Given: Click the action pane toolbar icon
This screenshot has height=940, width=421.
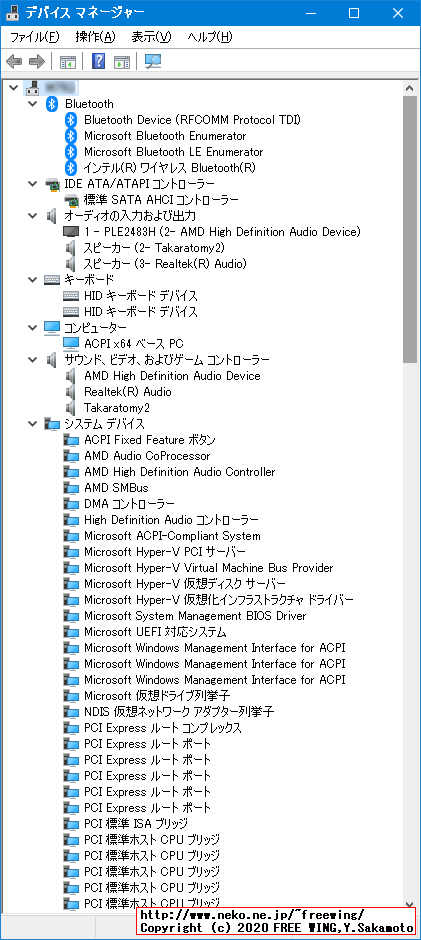Looking at the screenshot, I should [122, 61].
